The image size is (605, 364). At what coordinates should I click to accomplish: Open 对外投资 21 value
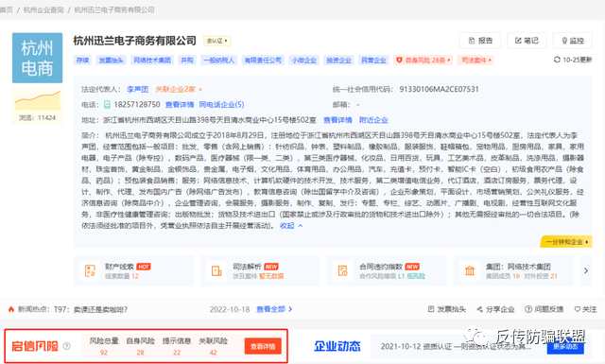coord(554,276)
